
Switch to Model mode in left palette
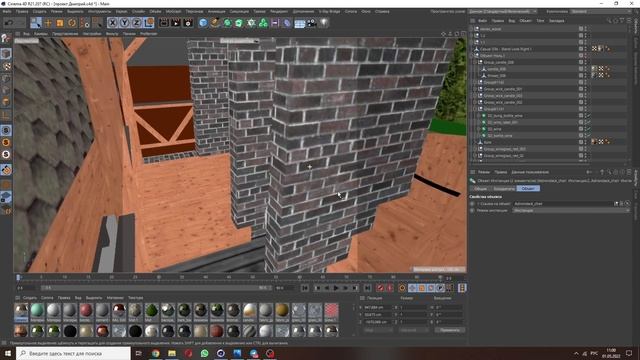point(6,53)
